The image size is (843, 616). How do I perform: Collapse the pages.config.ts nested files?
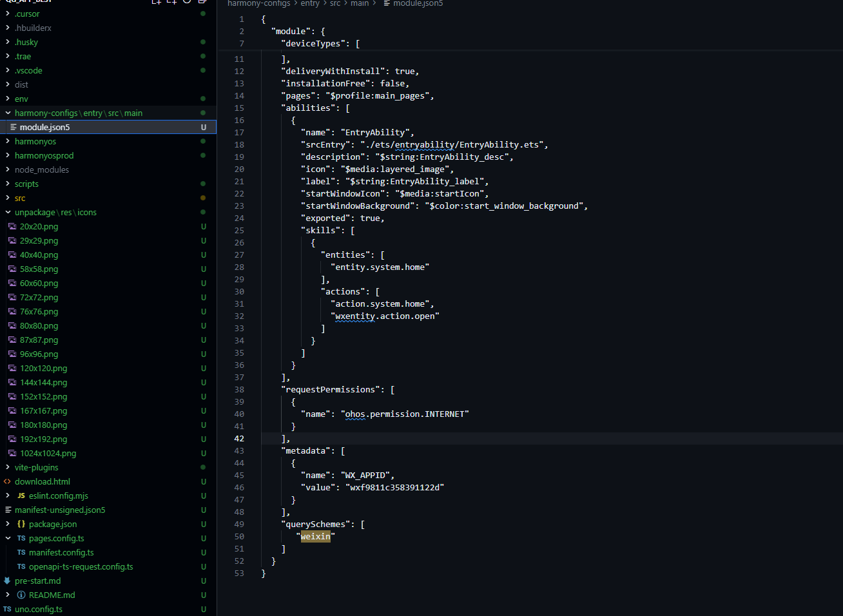[8, 538]
